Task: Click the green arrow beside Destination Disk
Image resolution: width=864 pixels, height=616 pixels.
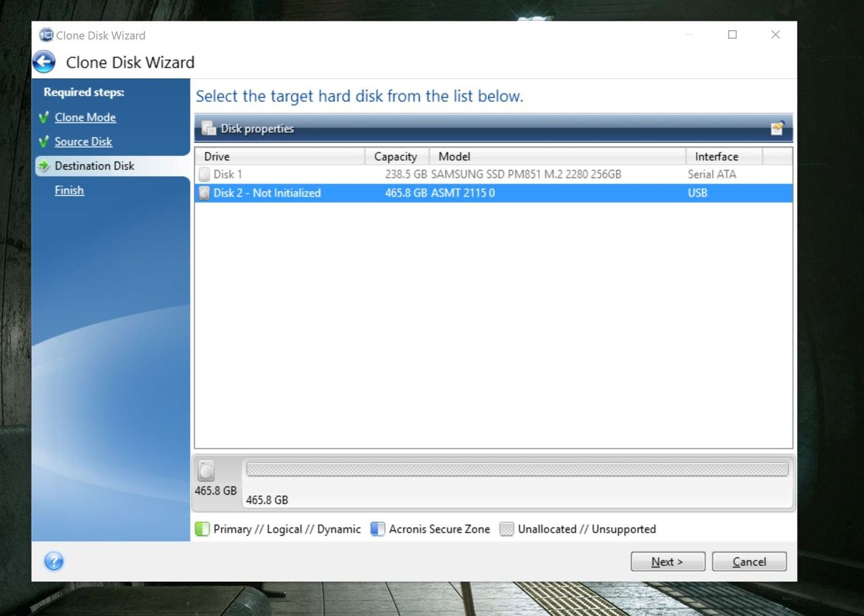Action: pos(44,166)
